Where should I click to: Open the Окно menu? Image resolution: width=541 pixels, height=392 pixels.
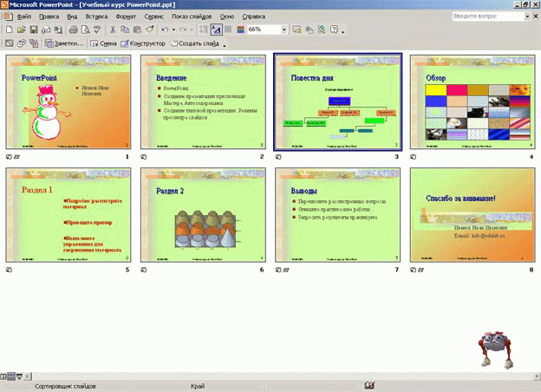[x=226, y=16]
